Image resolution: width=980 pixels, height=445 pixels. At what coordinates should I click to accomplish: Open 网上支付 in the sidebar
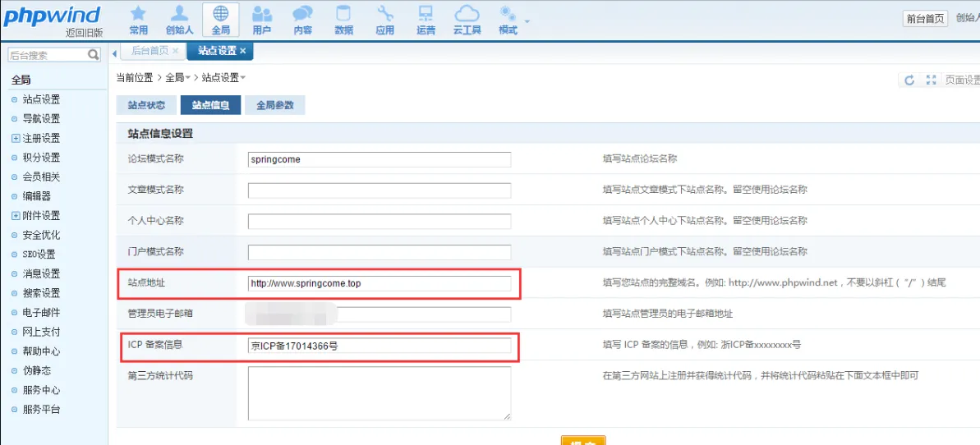click(41, 332)
